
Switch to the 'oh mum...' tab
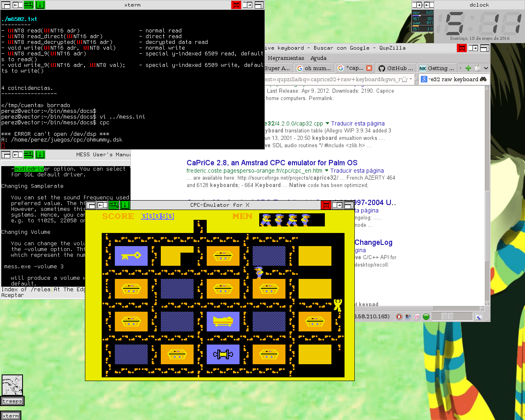tap(314, 68)
